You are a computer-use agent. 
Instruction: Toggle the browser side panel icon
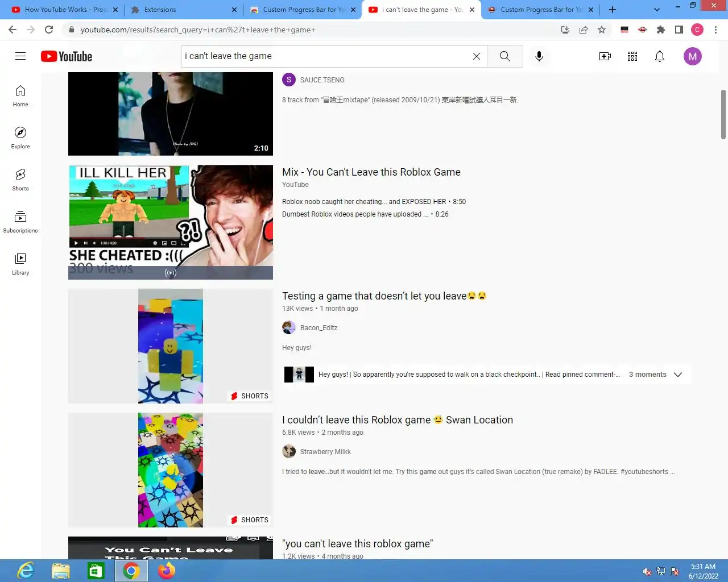point(679,30)
